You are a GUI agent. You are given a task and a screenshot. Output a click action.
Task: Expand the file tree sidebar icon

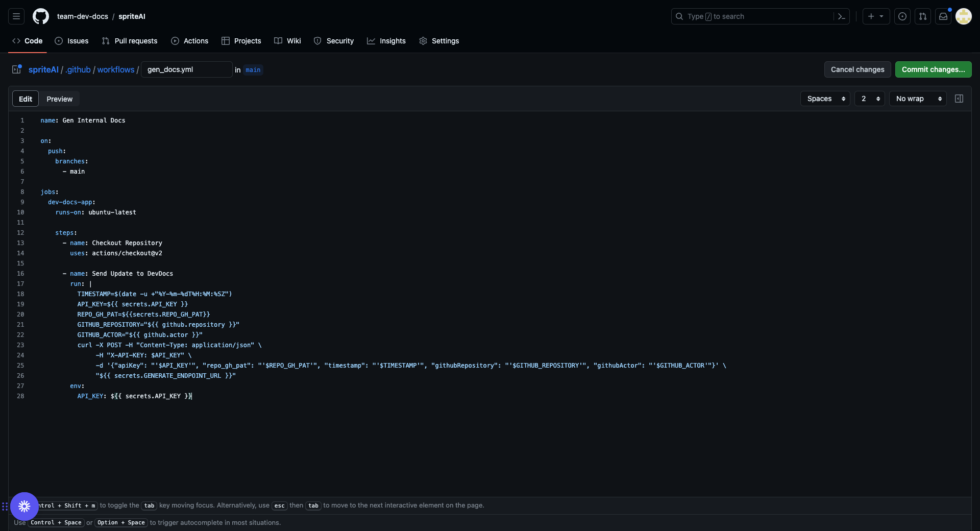point(17,69)
